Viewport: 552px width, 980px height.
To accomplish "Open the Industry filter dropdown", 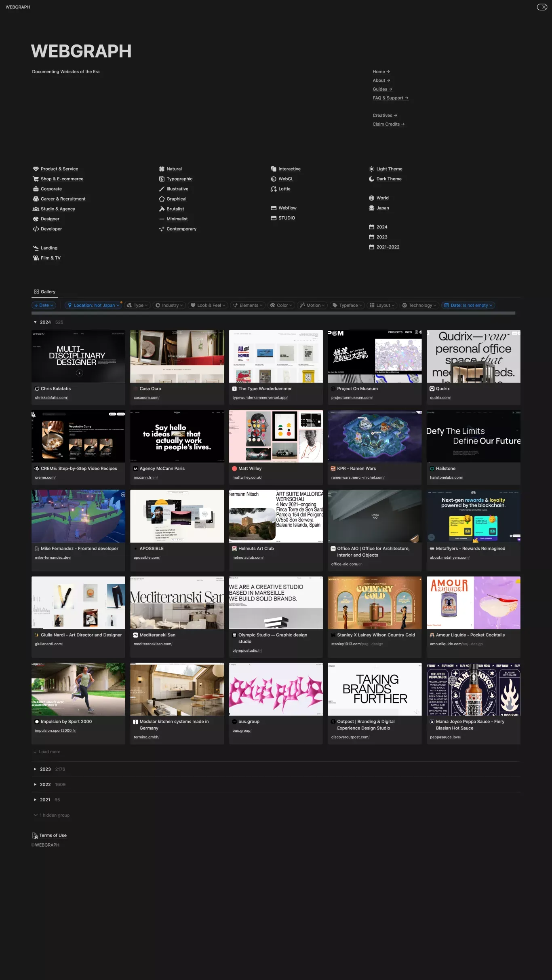I will tap(169, 305).
